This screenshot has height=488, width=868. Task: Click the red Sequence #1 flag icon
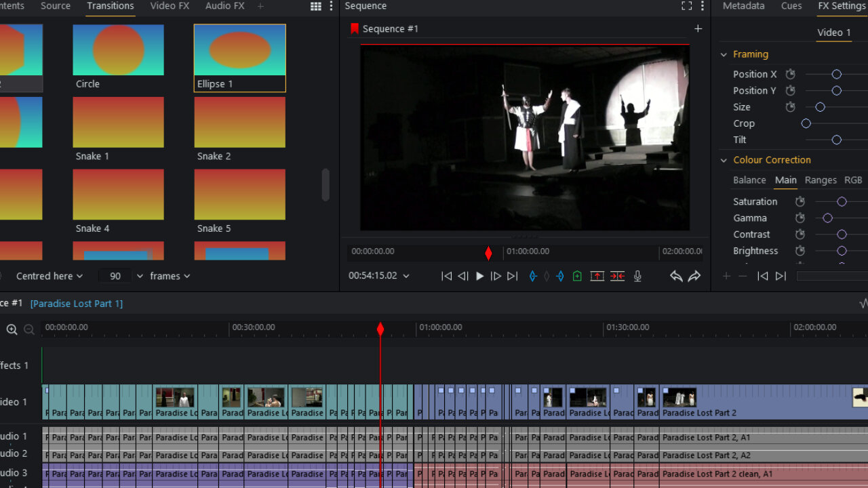click(354, 28)
